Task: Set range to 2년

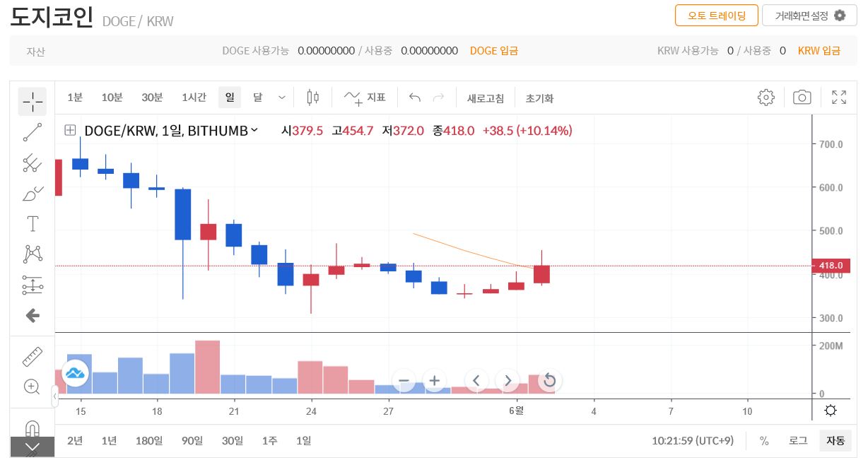Action: 75,441
